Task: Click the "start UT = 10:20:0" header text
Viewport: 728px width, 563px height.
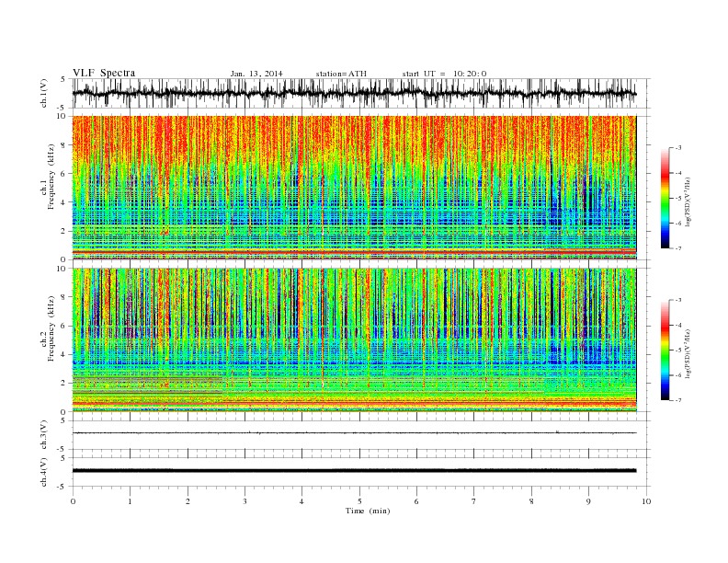Action: [x=444, y=74]
